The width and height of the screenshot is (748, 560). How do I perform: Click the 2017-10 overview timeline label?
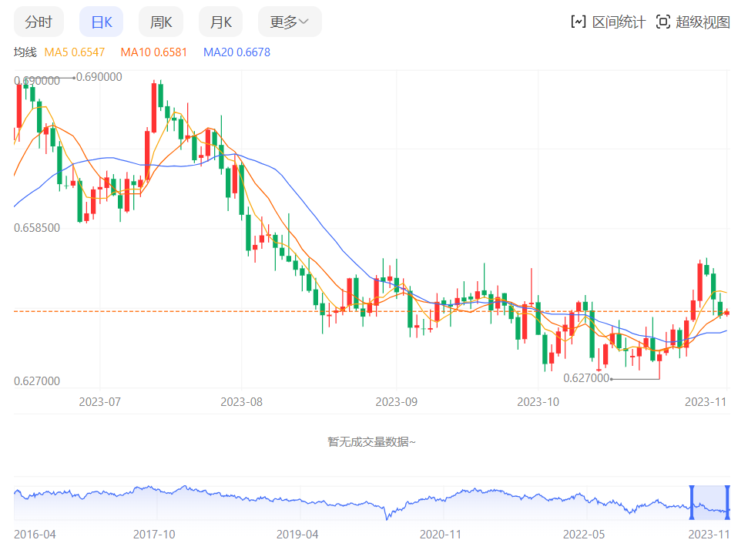coord(154,535)
